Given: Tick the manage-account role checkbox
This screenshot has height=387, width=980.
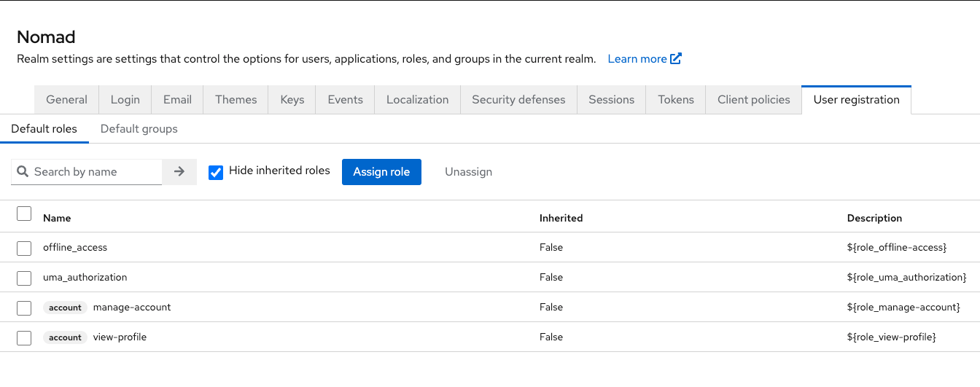Looking at the screenshot, I should click(x=24, y=308).
